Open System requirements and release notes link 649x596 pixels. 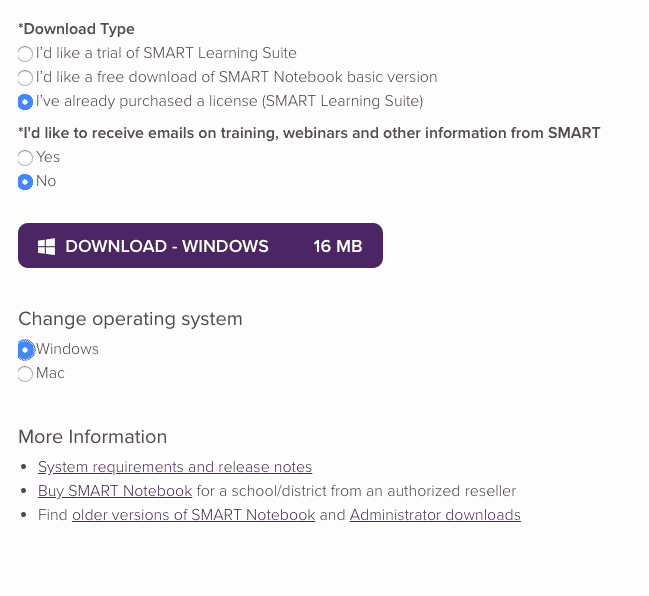(175, 467)
